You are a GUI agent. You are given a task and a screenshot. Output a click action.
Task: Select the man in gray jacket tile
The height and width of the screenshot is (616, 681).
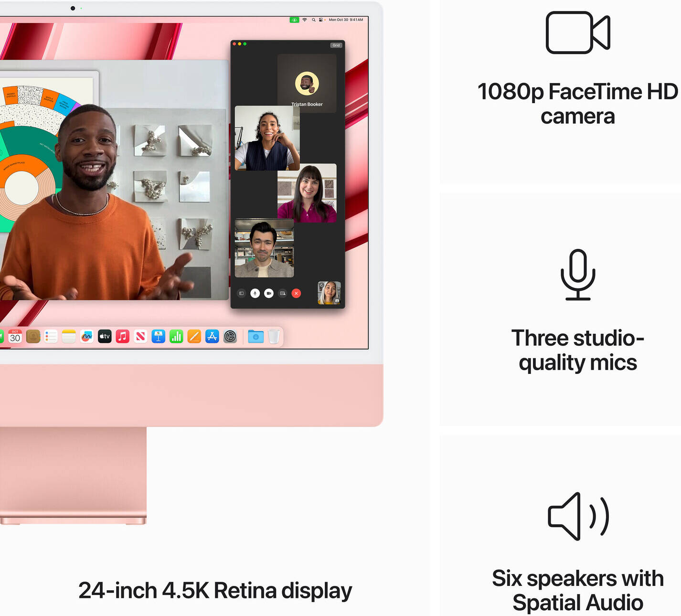coord(264,248)
